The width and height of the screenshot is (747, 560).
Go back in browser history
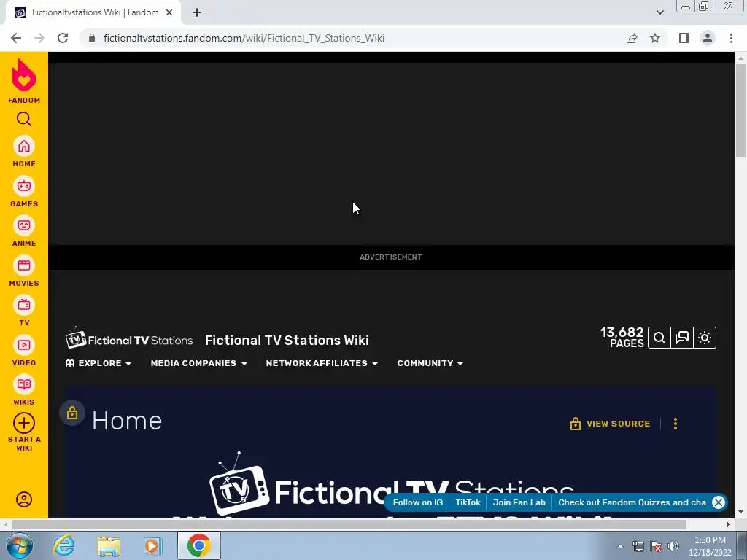(x=16, y=38)
